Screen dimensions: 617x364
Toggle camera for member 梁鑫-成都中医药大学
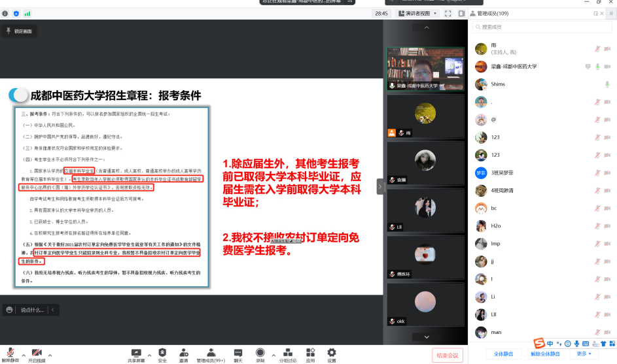point(607,67)
